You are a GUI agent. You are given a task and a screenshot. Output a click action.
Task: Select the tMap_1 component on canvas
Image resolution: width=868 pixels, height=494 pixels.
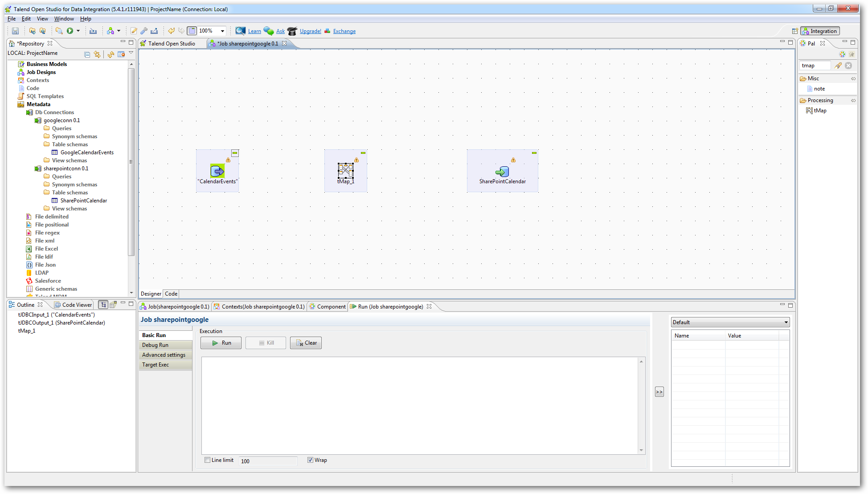tap(345, 170)
